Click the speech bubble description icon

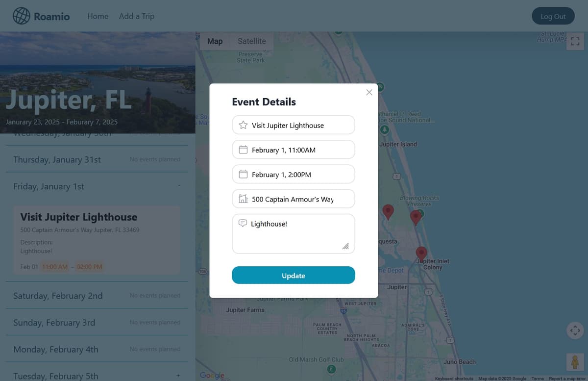pyautogui.click(x=243, y=223)
